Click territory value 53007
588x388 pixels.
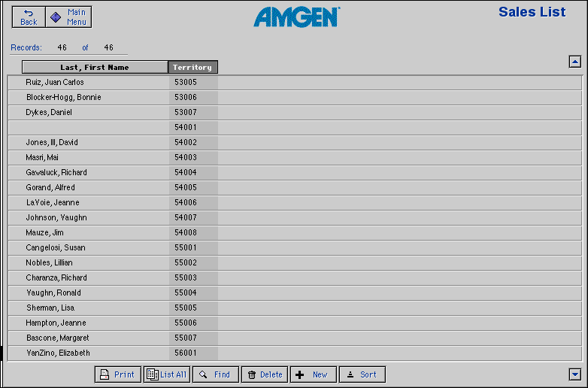coord(186,112)
